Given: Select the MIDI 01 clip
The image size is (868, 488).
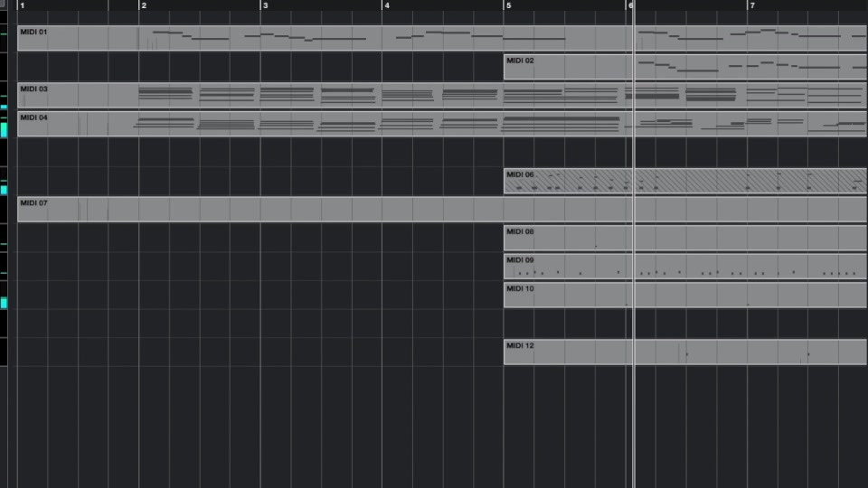Looking at the screenshot, I should (442, 38).
